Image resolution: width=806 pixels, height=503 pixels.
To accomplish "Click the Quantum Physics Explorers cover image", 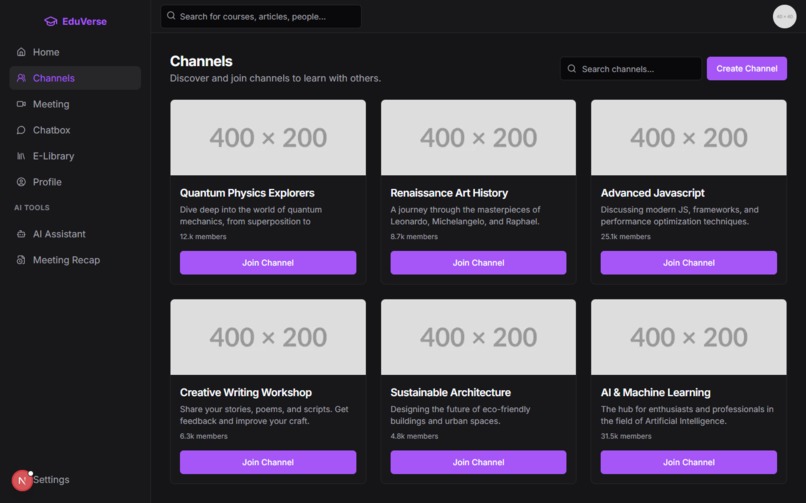I will click(268, 137).
